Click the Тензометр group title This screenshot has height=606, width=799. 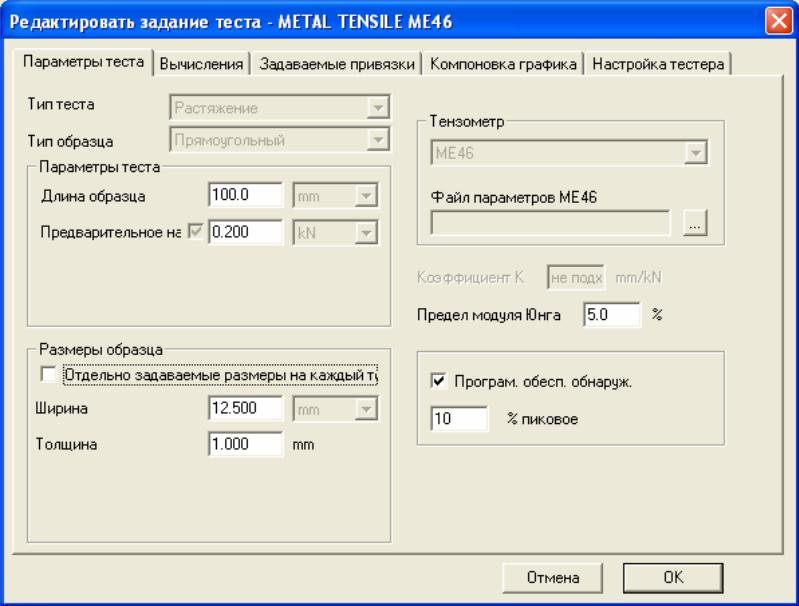(x=467, y=121)
